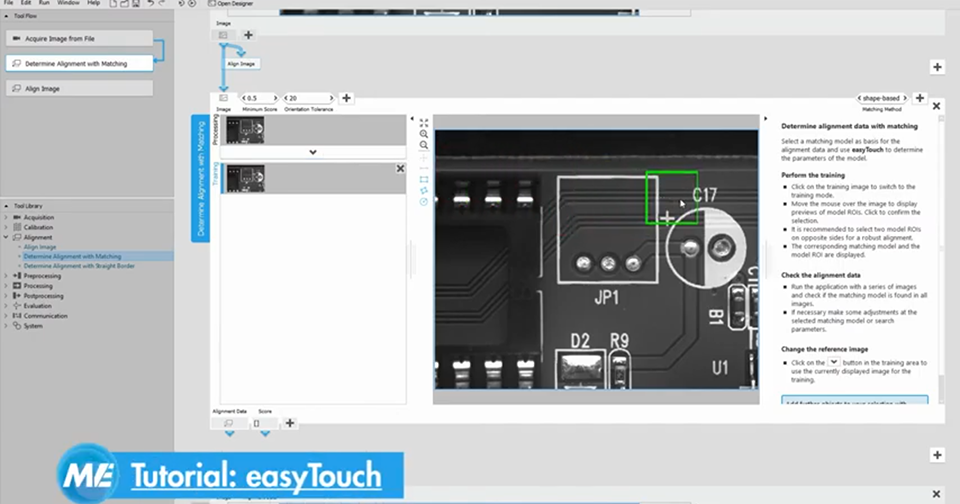This screenshot has width=960, height=504.
Task: Click the Save file icon in top toolbar
Action: (136, 3)
